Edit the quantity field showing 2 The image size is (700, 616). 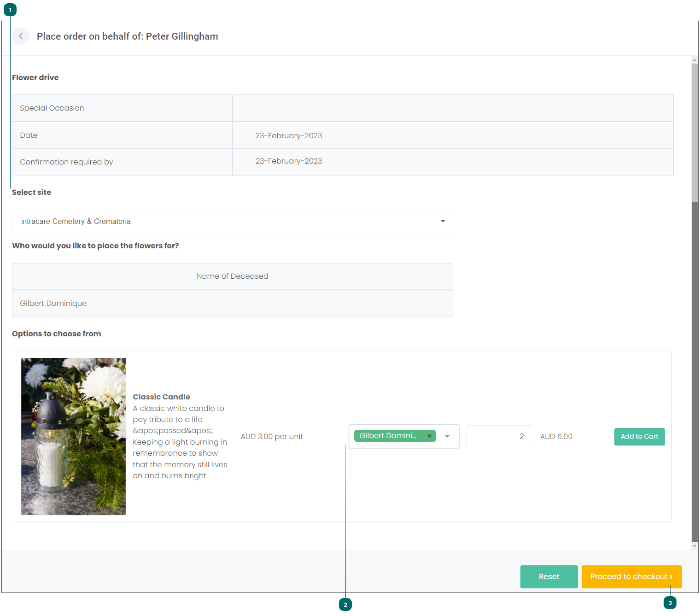(x=499, y=437)
